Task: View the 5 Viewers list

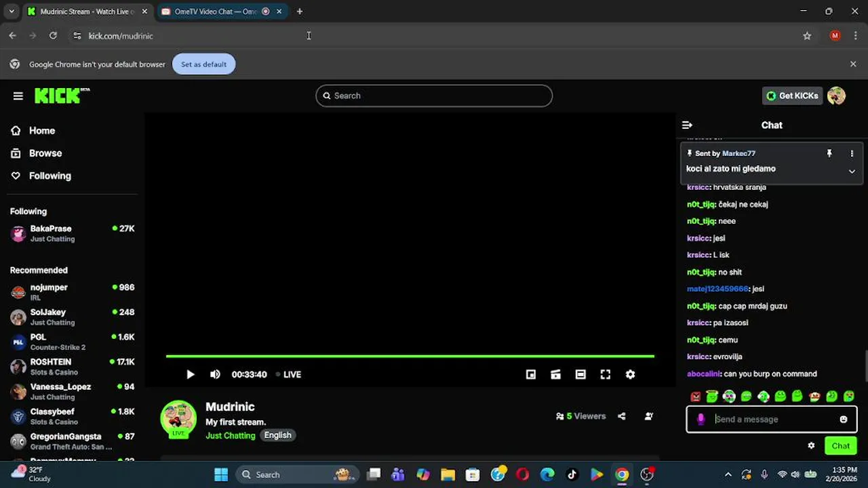Action: 580,416
